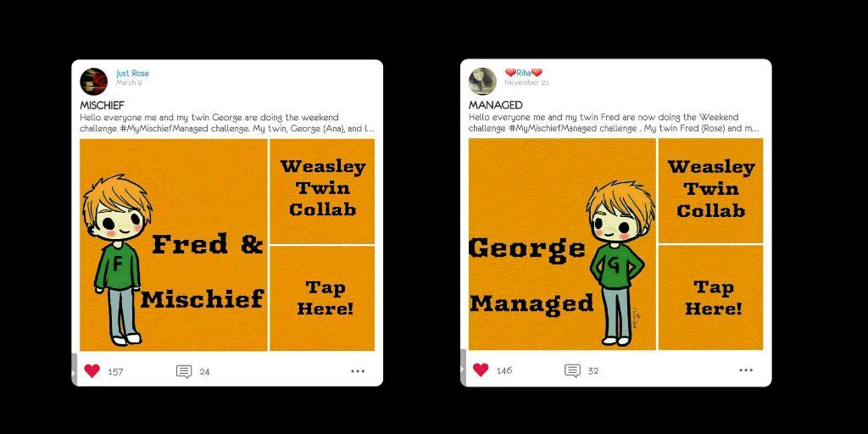Visit the Just Rose username link
This screenshot has width=868, height=434.
132,73
